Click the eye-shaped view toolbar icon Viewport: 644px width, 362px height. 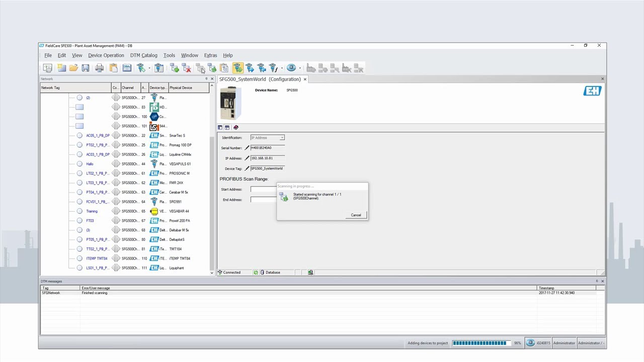pos(291,68)
